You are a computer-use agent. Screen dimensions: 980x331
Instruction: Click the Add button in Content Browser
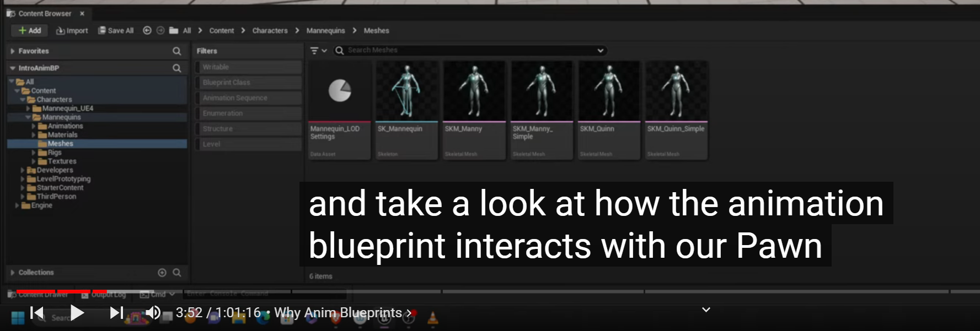(x=30, y=30)
